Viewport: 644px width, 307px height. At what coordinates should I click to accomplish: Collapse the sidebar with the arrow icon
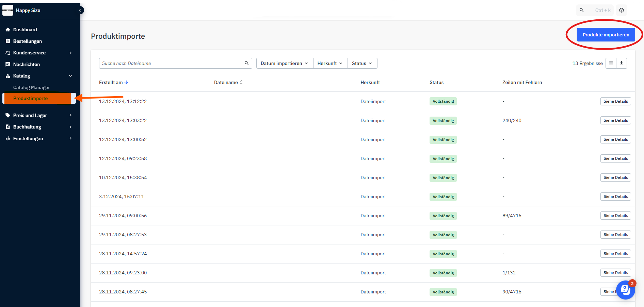point(80,10)
